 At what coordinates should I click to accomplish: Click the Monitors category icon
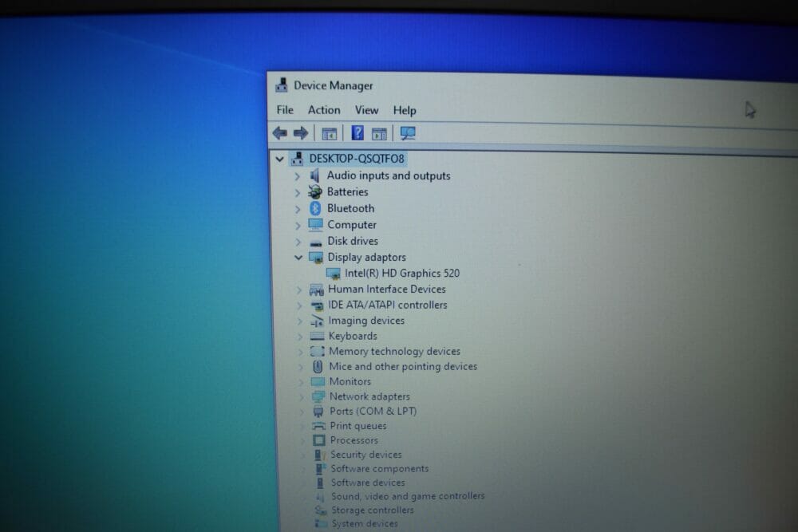click(x=318, y=381)
